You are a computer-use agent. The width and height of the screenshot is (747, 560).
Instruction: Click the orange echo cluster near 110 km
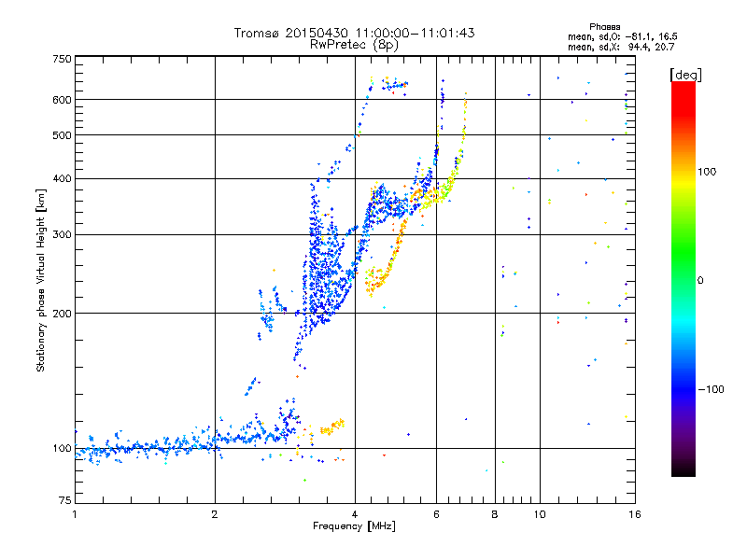point(332,427)
